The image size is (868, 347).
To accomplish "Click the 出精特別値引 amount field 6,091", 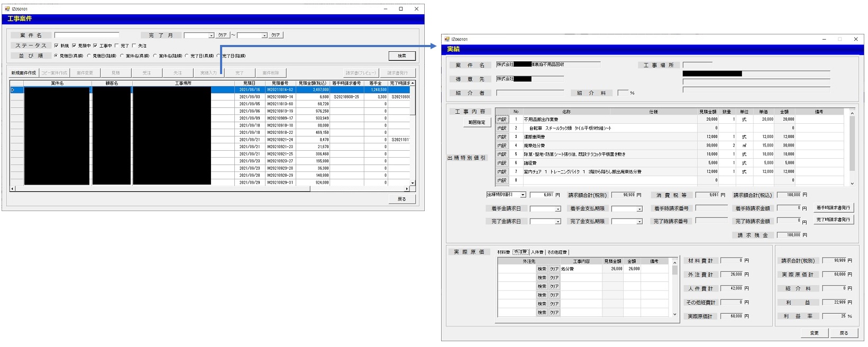I will coord(542,195).
